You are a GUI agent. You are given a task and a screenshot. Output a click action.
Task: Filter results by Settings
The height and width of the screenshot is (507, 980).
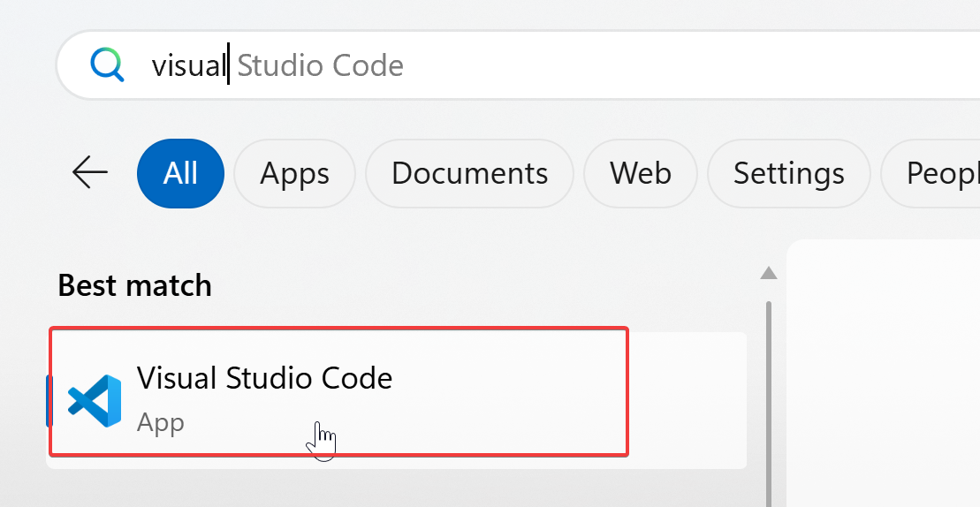pyautogui.click(x=788, y=173)
